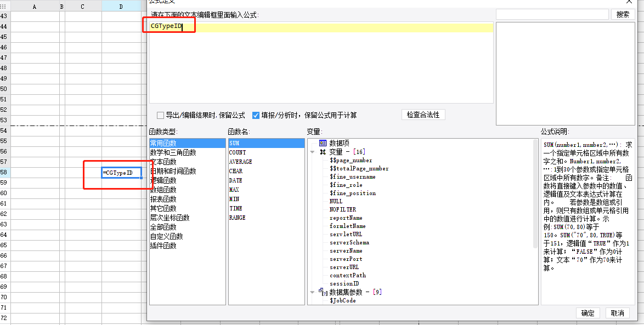Select NOFILTER variable

point(342,210)
